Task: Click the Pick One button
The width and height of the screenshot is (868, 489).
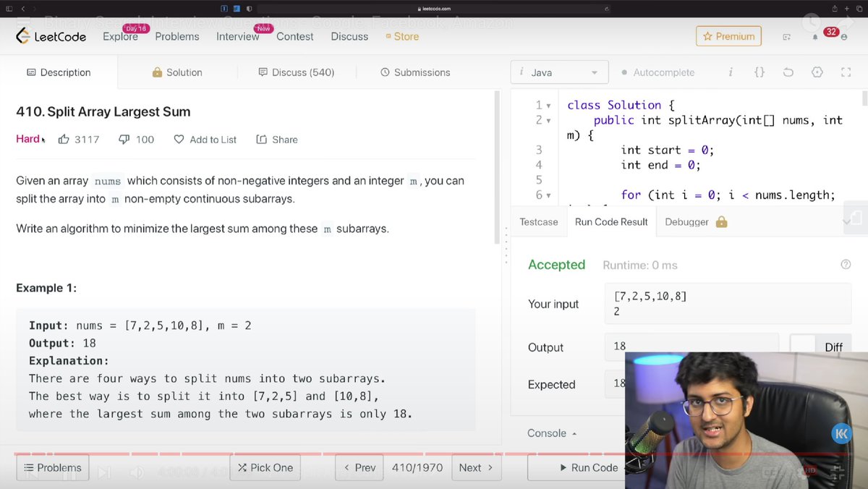Action: (x=265, y=467)
